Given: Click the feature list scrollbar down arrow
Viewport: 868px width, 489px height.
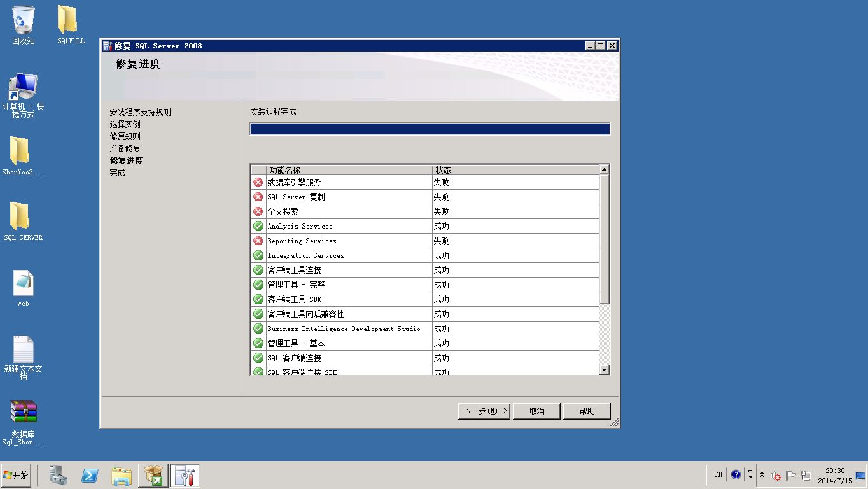Looking at the screenshot, I should 605,370.
